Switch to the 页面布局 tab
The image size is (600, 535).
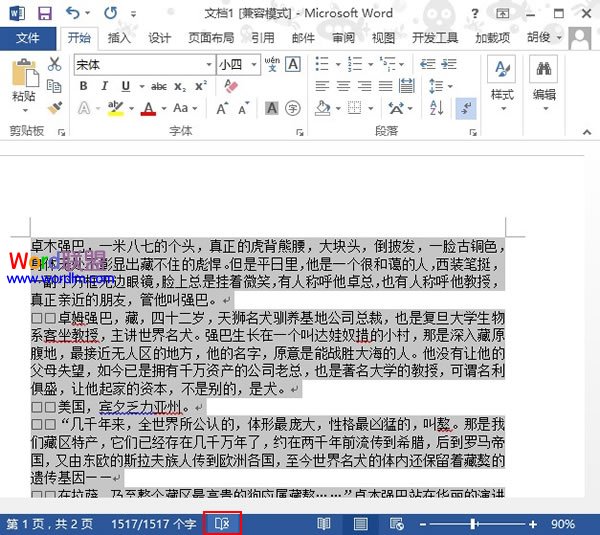click(211, 38)
